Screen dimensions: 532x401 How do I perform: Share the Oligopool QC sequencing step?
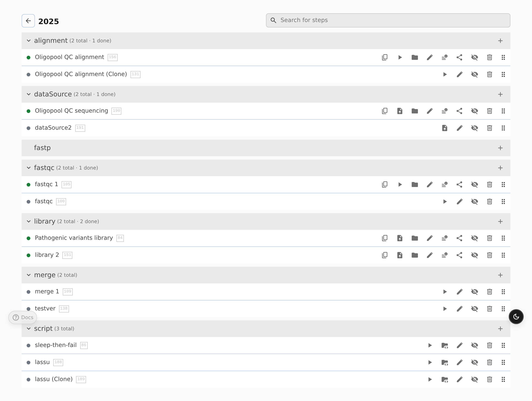[459, 111]
